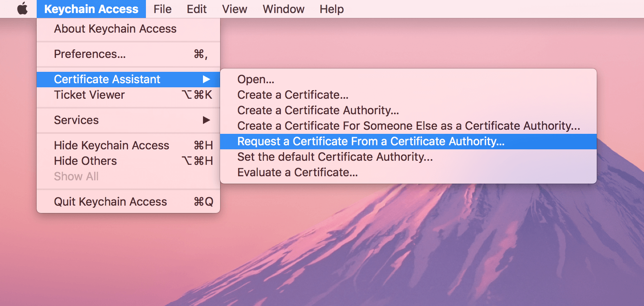Choose Hide Others

pyautogui.click(x=128, y=161)
